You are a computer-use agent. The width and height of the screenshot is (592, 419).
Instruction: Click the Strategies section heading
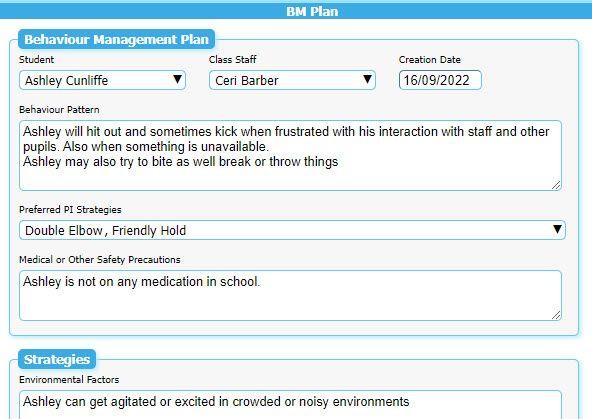click(57, 359)
